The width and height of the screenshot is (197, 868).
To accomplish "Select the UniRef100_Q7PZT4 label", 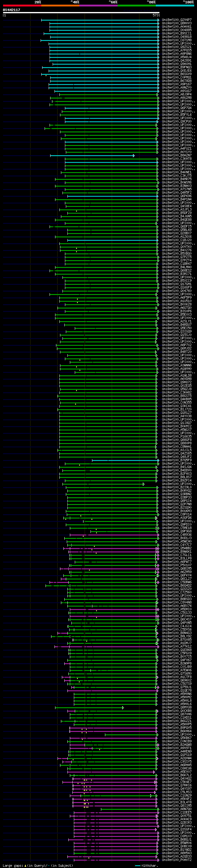I will click(x=177, y=260).
